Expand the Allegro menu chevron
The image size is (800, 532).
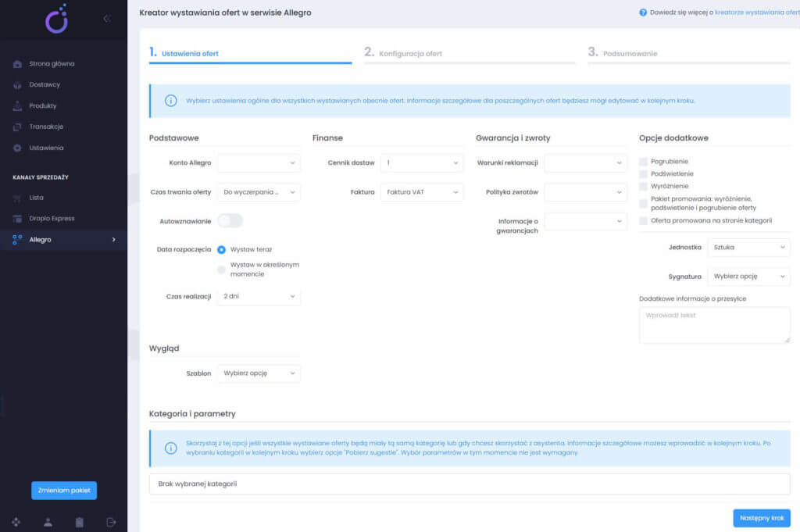114,240
